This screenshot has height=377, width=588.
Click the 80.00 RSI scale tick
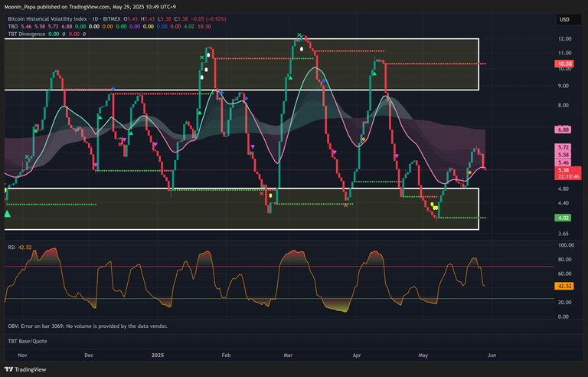pyautogui.click(x=565, y=260)
